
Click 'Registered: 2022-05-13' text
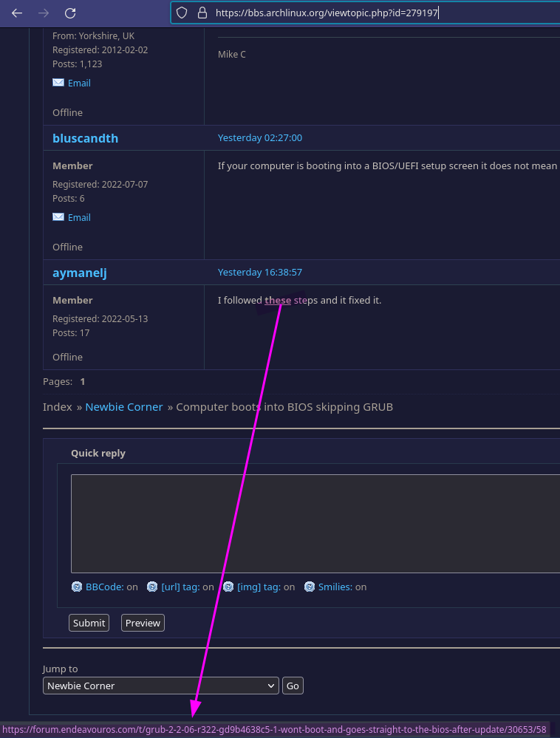click(x=100, y=319)
